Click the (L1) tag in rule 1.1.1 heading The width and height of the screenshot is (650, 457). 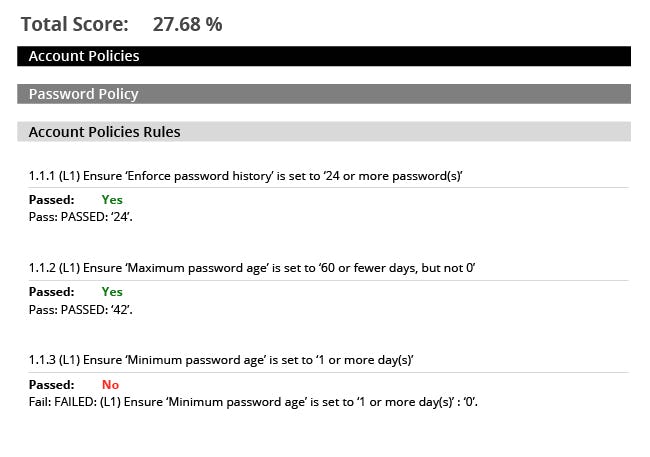pos(69,176)
